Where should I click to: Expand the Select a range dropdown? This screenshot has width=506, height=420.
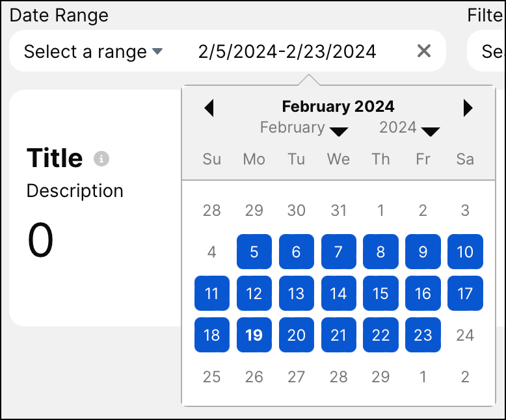[93, 51]
